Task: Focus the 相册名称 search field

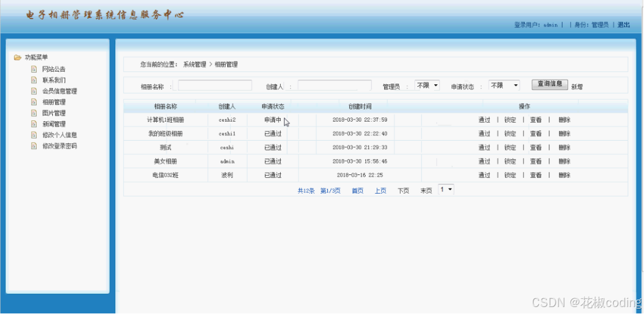Action: click(x=215, y=85)
